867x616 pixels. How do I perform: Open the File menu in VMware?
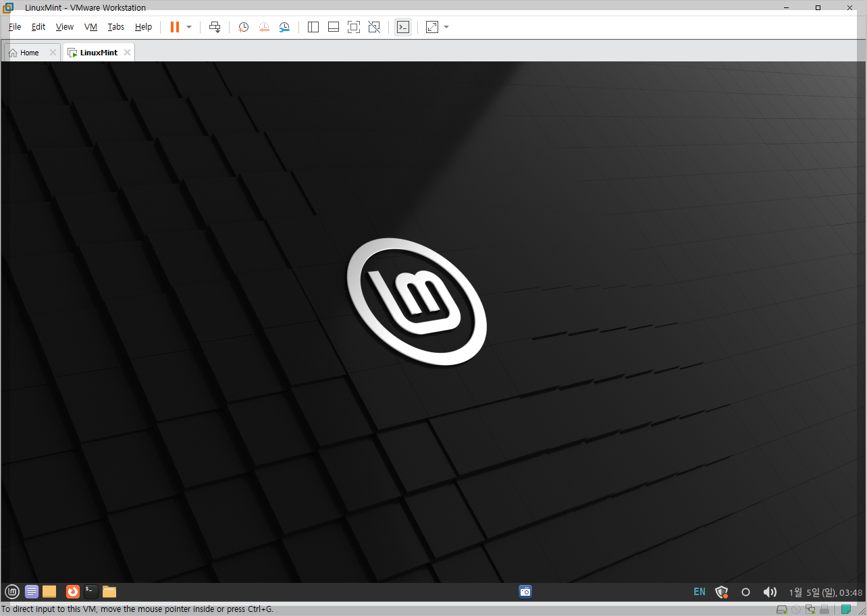pyautogui.click(x=15, y=27)
